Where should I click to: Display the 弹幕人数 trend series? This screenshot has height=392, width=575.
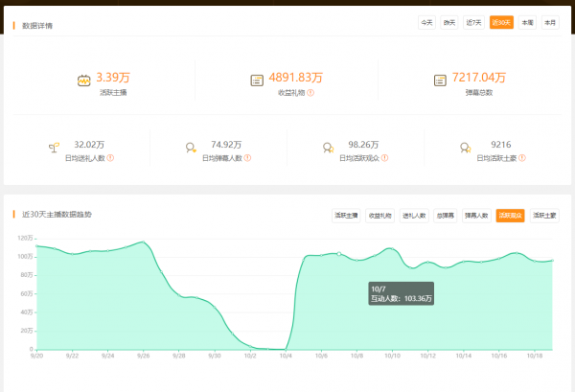477,216
